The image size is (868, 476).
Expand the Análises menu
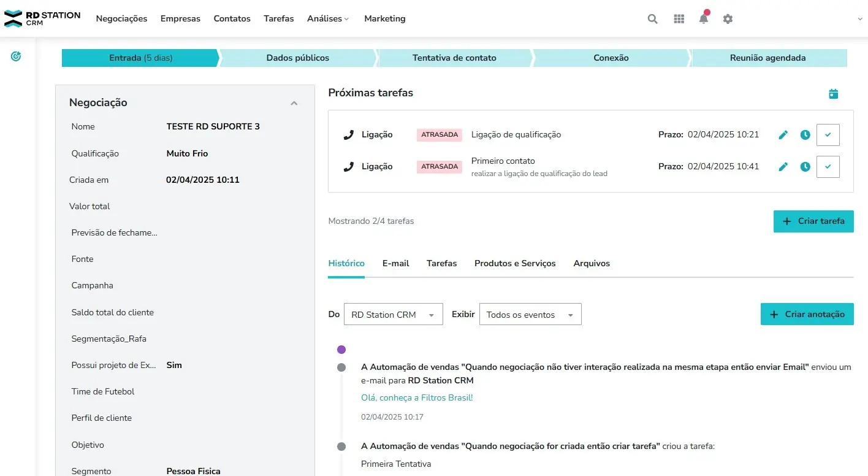[x=328, y=19]
